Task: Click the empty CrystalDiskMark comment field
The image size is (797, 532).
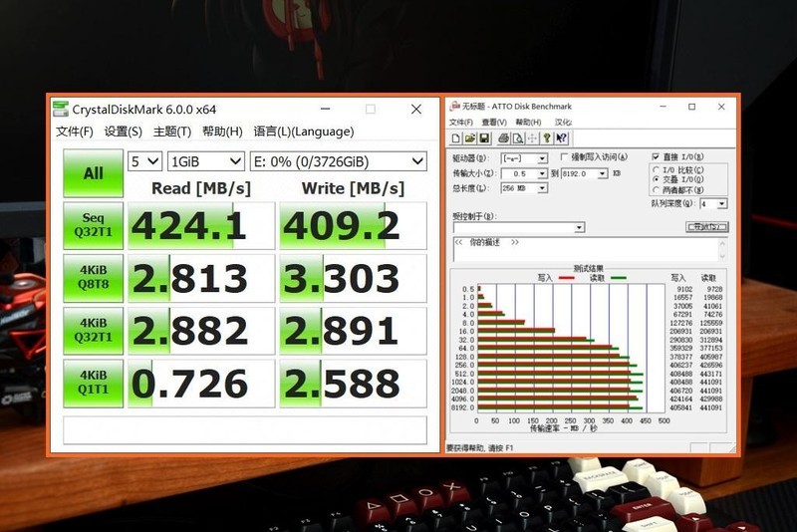Action: pyautogui.click(x=245, y=429)
